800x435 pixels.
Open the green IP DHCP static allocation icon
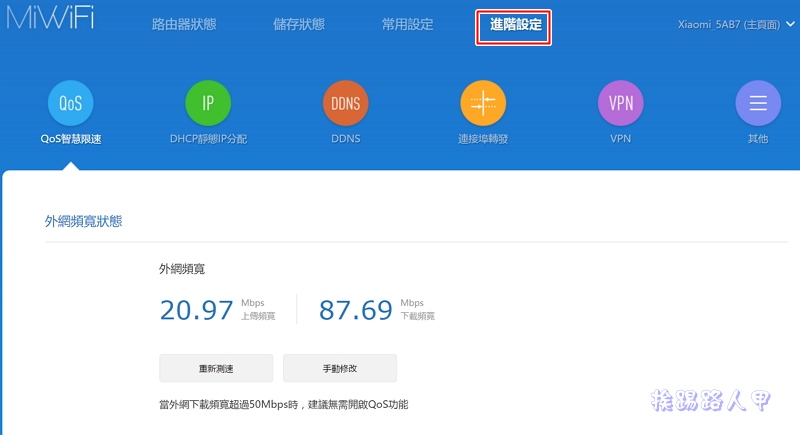[x=208, y=103]
